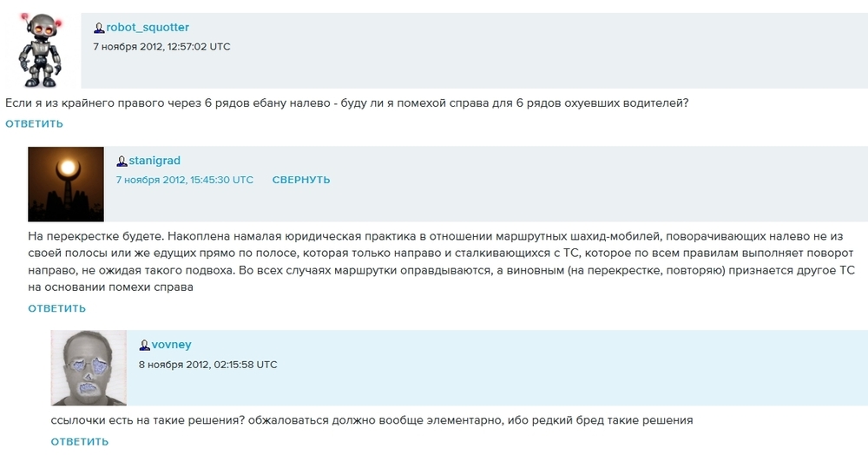Click the user head icon before vovney
The height and width of the screenshot is (455, 868).
click(145, 346)
